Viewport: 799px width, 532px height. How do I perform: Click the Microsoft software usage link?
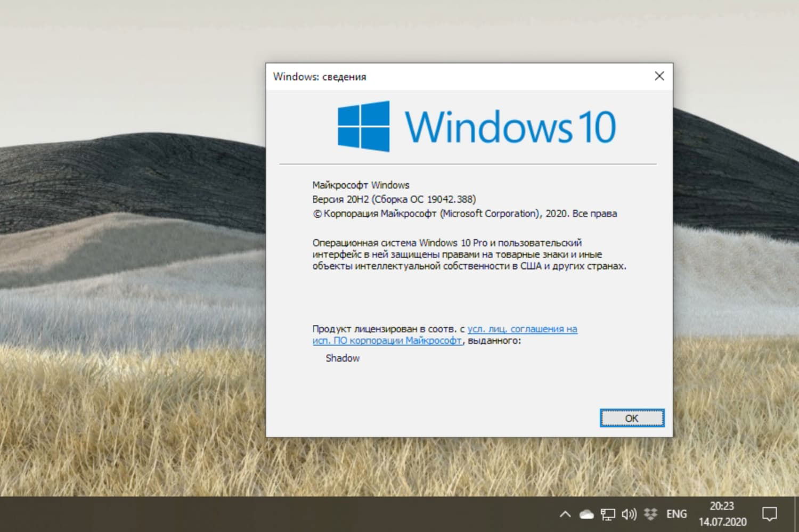[387, 340]
